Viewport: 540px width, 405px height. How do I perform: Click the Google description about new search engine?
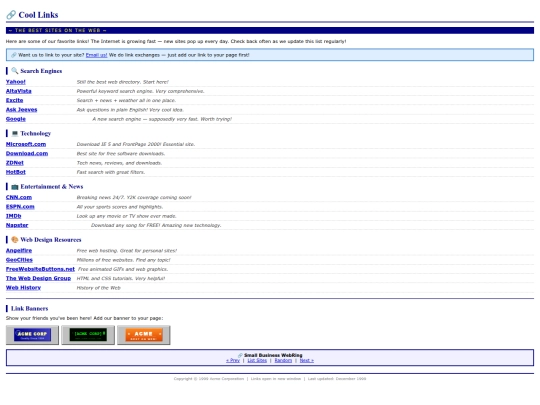coord(162,119)
